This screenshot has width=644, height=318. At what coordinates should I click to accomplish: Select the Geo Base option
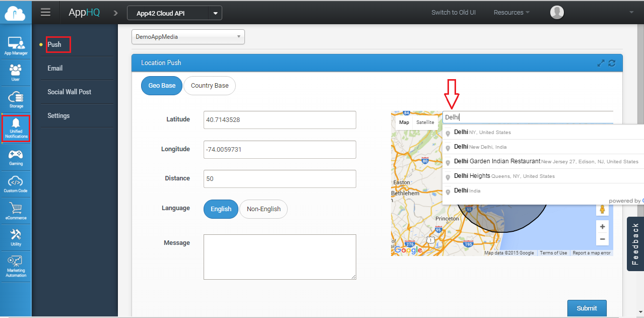coord(162,86)
